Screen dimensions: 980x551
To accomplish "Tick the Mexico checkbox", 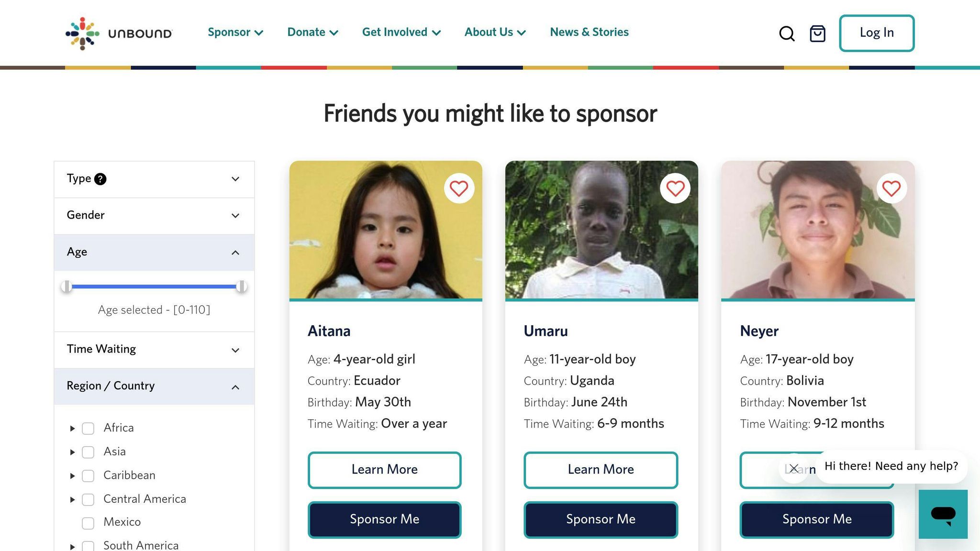I will pos(88,523).
